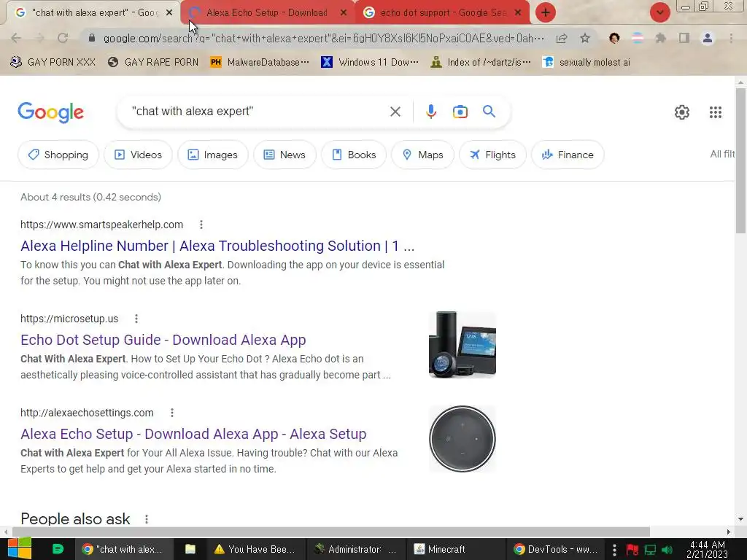Image resolution: width=747 pixels, height=560 pixels.
Task: Switch to the Minecraft taskbar window
Action: 454,549
